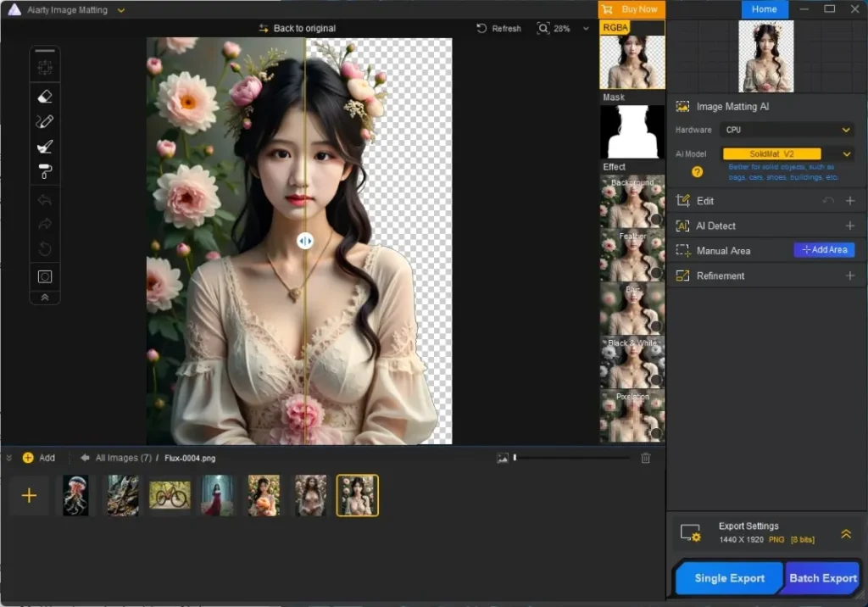This screenshot has width=868, height=607.
Task: Select the red bicycle thumbnail
Action: coord(170,495)
